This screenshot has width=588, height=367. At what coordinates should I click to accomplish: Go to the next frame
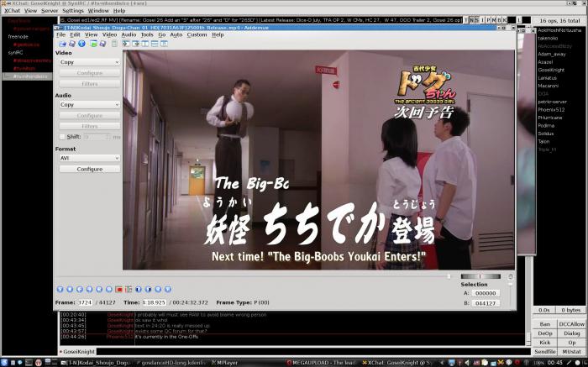[89, 289]
